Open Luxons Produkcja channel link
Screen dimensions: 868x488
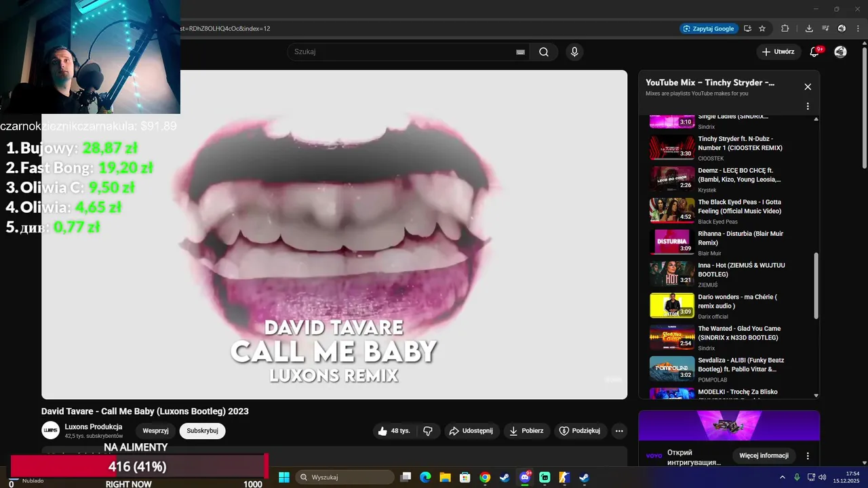click(x=94, y=426)
